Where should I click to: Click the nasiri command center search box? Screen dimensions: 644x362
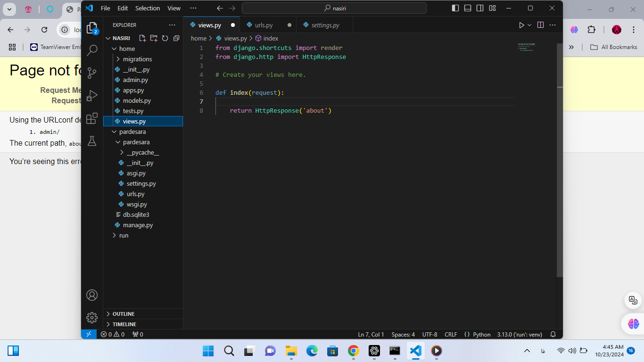[x=334, y=8]
